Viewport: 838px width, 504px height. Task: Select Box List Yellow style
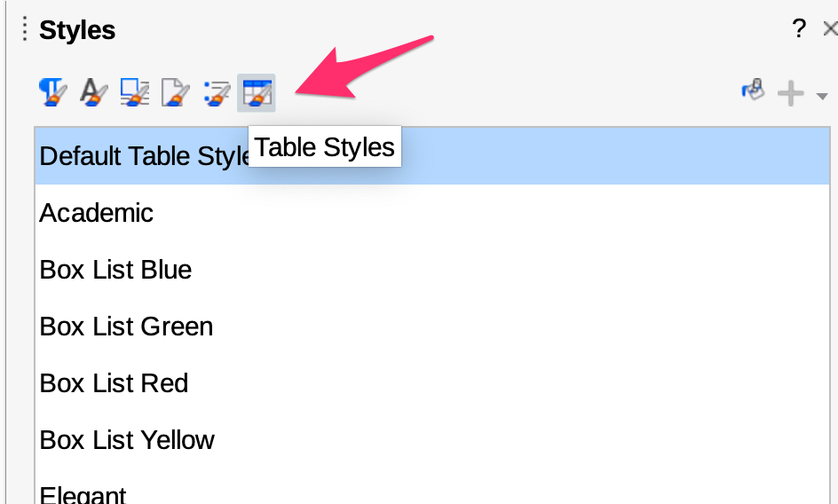coord(127,440)
